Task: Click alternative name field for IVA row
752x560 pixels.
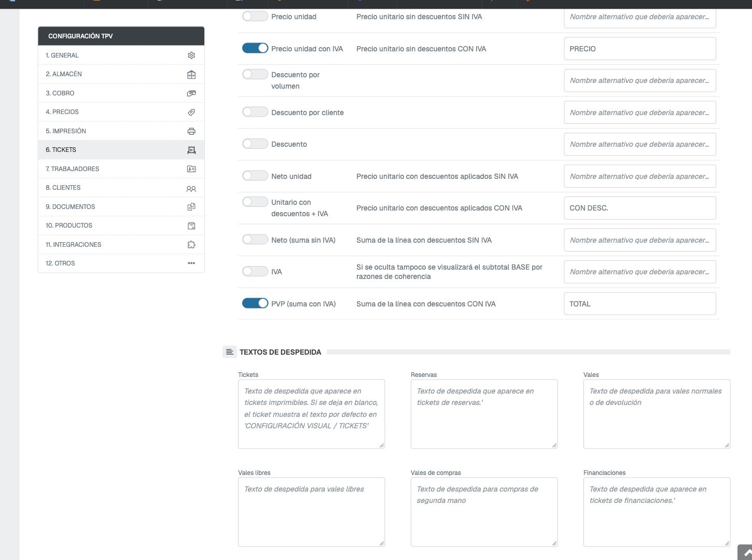Action: tap(640, 272)
